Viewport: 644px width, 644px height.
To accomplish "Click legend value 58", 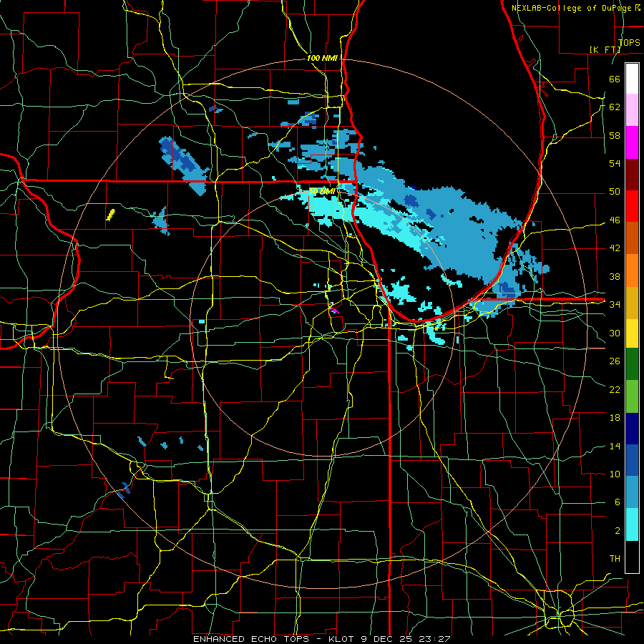I will 615,135.
